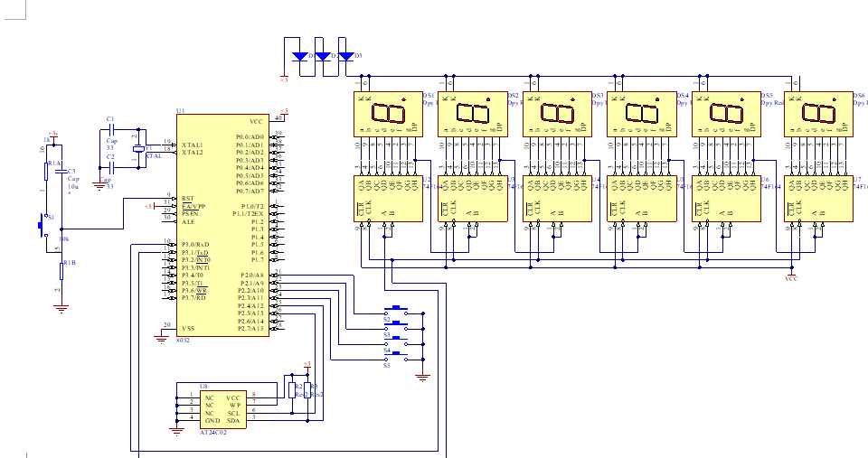Select pull-up resistor R2
The width and height of the screenshot is (868, 458).
[x=292, y=391]
